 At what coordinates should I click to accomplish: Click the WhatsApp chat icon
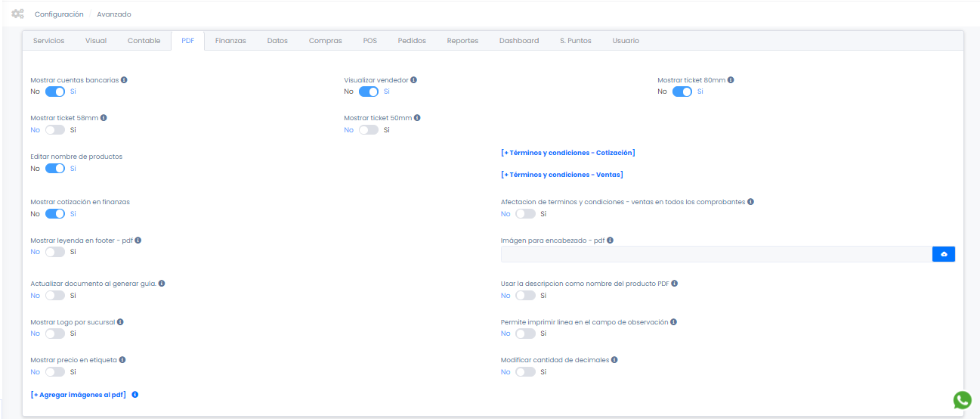point(962,400)
